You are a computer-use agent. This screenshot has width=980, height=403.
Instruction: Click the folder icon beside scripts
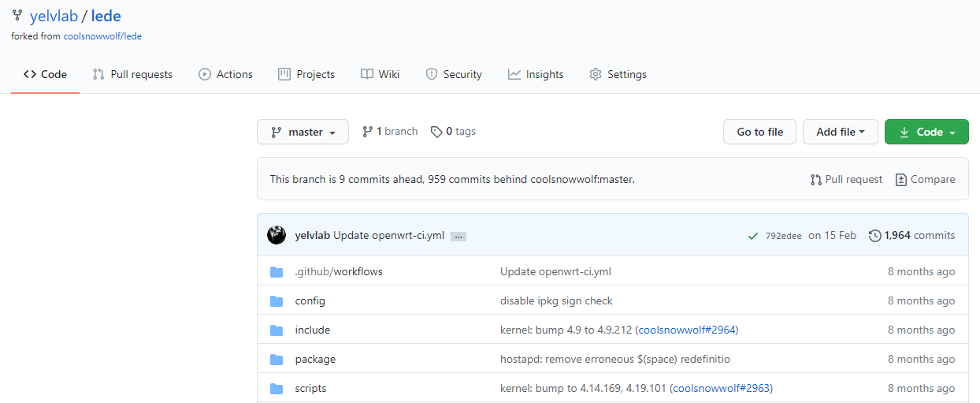(x=277, y=388)
